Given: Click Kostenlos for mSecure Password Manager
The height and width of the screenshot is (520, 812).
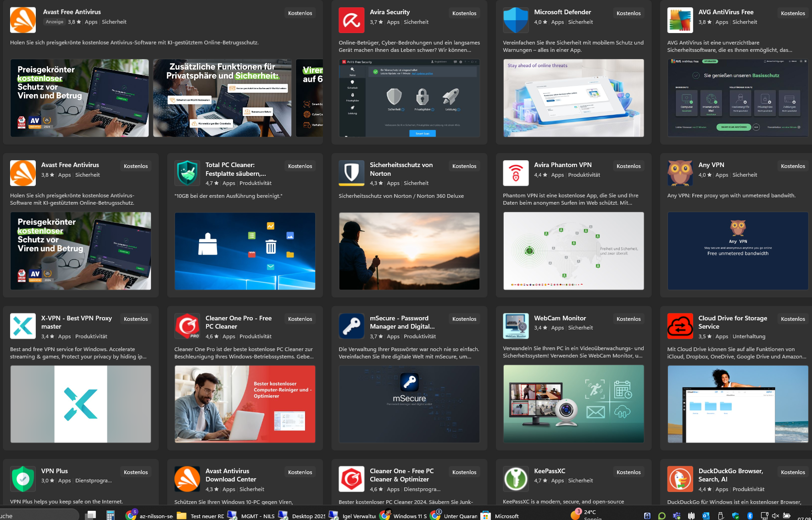Looking at the screenshot, I should point(464,319).
